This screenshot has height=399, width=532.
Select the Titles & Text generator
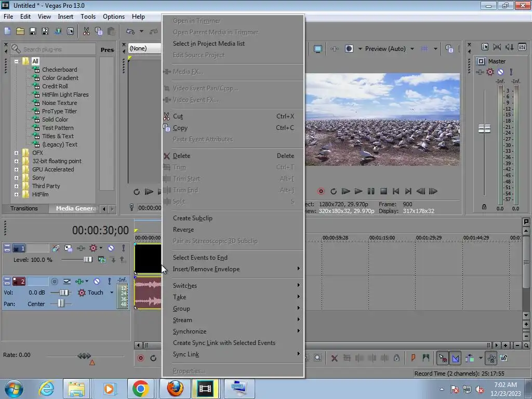point(58,136)
